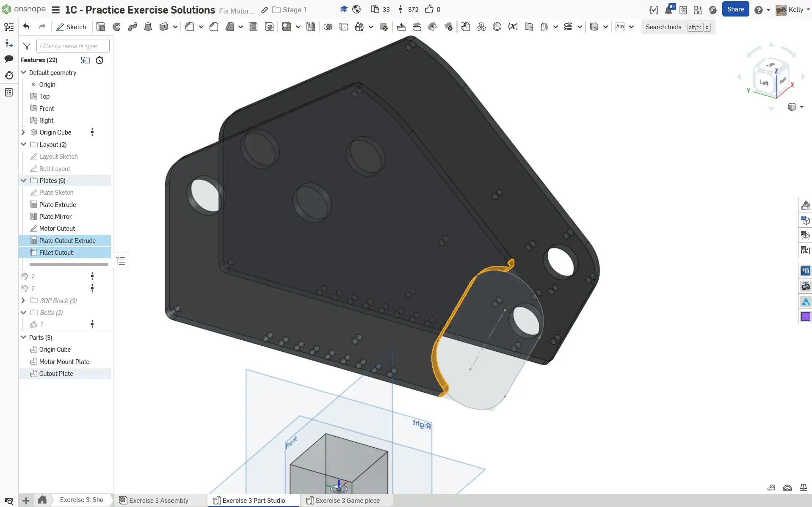812x507 pixels.
Task: Select the Sweep tool
Action: [133, 27]
